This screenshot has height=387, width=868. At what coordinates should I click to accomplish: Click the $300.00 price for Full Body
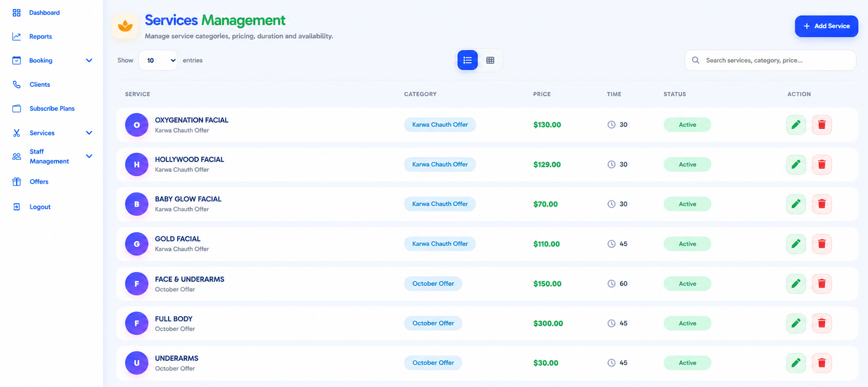click(x=548, y=323)
